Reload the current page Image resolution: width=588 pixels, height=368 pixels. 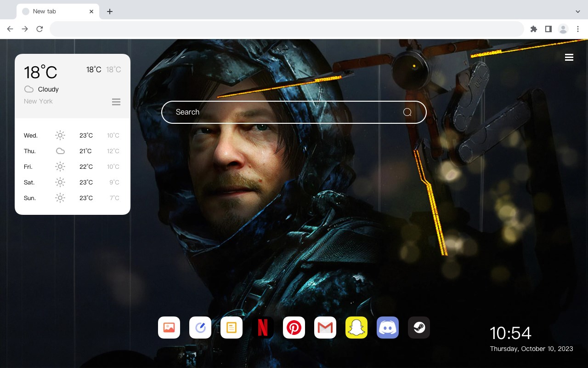[x=40, y=29]
